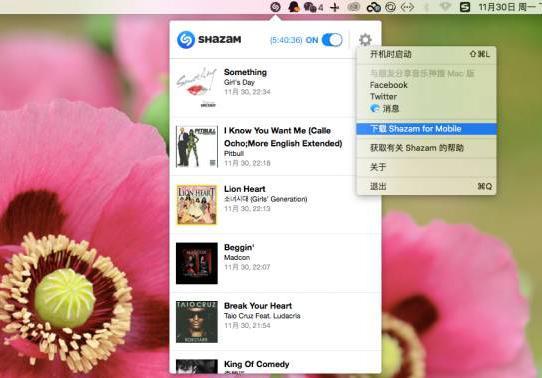
Task: Click artist Taio Cruz Feat. Ludacris
Action: [x=262, y=316]
